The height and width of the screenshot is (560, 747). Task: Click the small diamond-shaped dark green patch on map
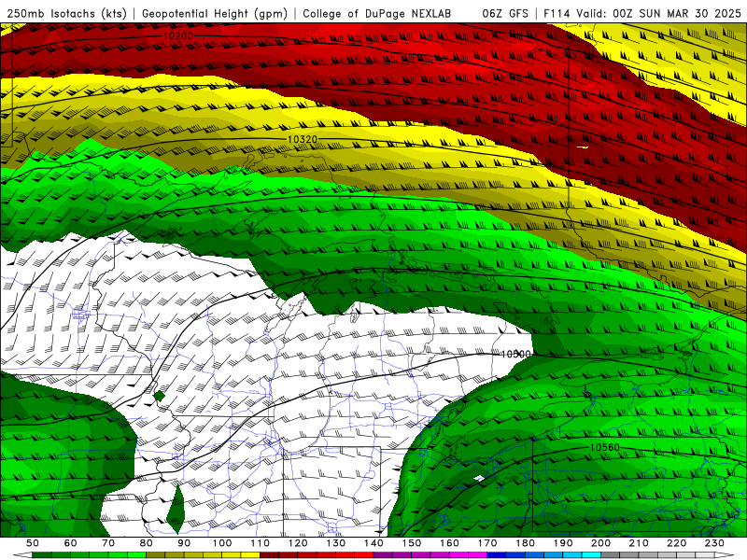pos(159,396)
